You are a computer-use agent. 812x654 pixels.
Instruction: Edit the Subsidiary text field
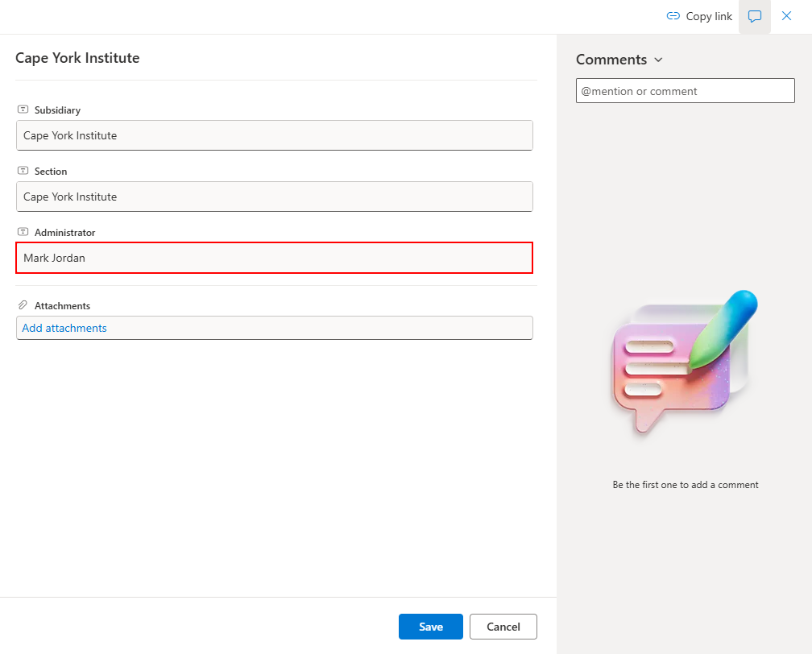click(275, 135)
